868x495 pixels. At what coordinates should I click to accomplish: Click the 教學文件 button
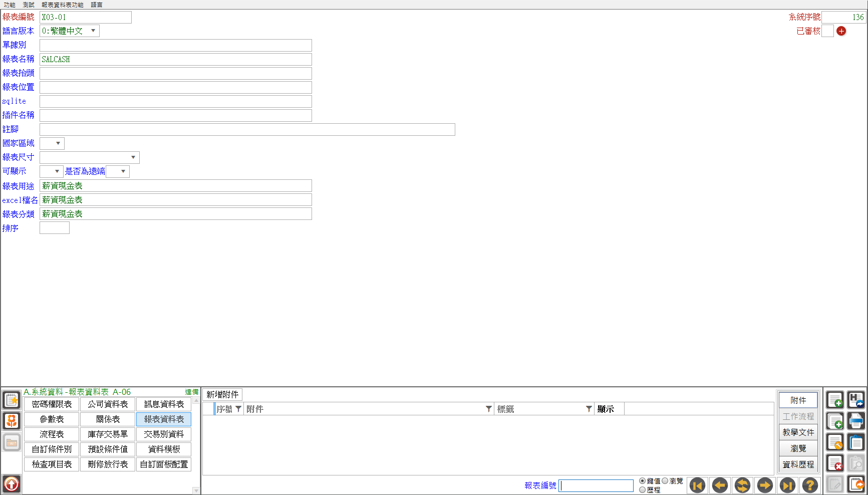[x=798, y=432]
